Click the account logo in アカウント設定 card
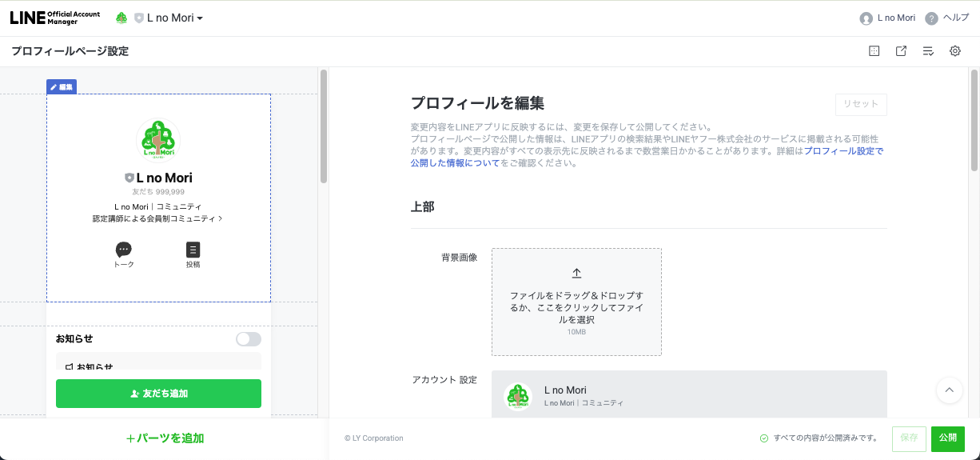The height and width of the screenshot is (460, 980). (518, 397)
